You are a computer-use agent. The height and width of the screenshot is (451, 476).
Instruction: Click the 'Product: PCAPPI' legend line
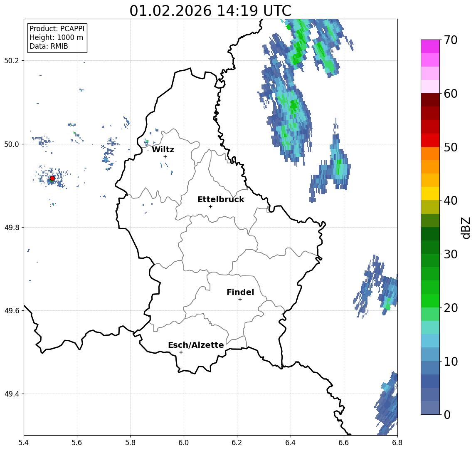click(x=57, y=29)
